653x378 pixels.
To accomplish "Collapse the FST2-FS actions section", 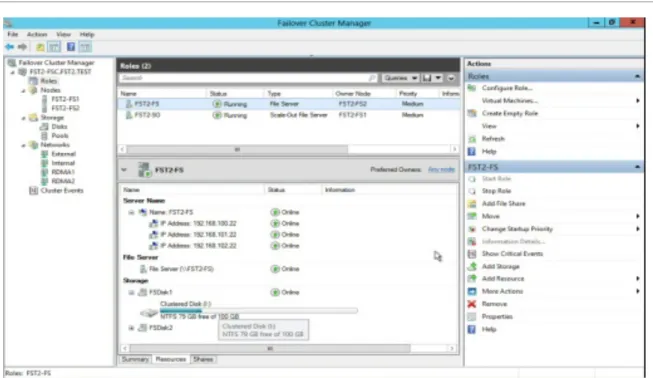I will [x=638, y=167].
